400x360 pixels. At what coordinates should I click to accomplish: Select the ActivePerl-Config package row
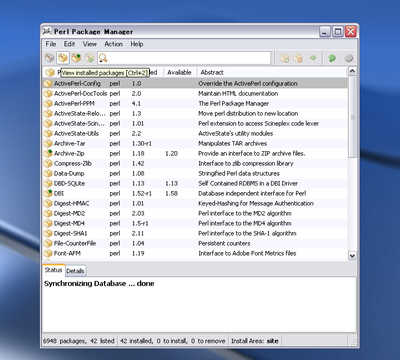pyautogui.click(x=195, y=83)
